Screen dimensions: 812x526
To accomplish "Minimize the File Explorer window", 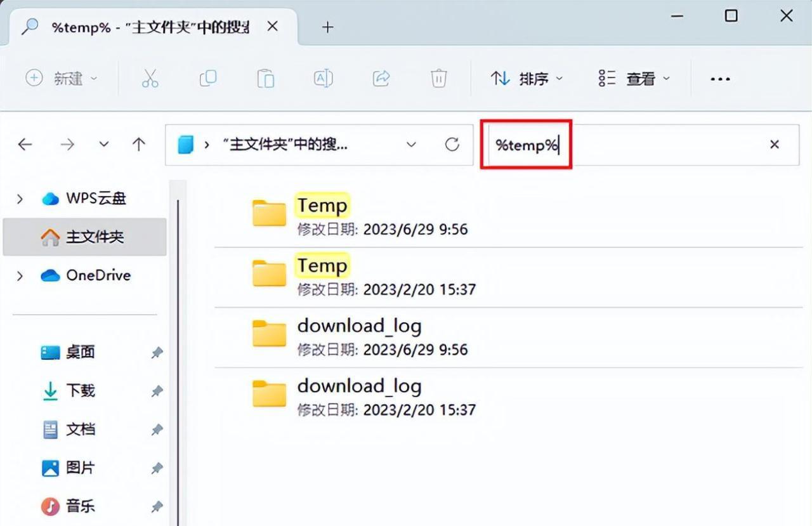I will click(x=678, y=16).
